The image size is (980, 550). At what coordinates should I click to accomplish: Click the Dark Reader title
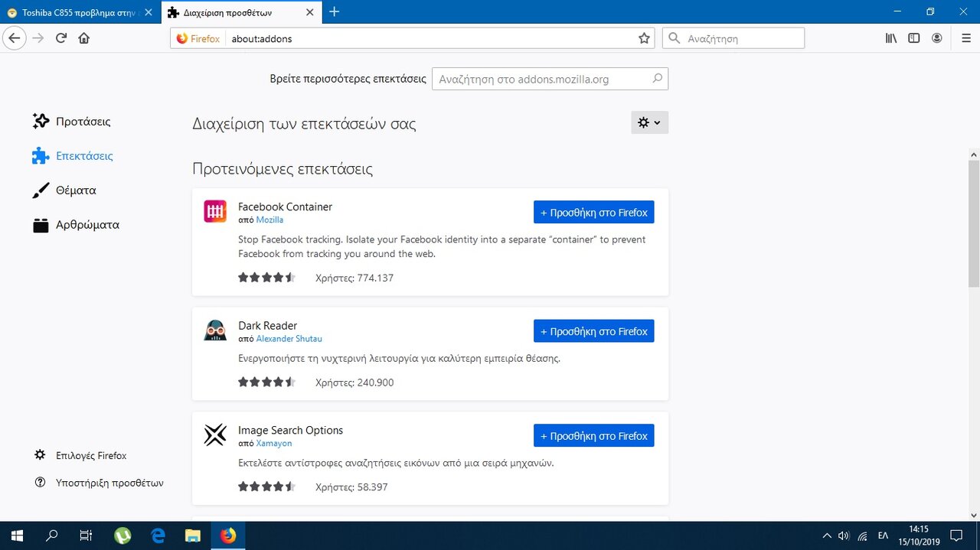pos(267,325)
